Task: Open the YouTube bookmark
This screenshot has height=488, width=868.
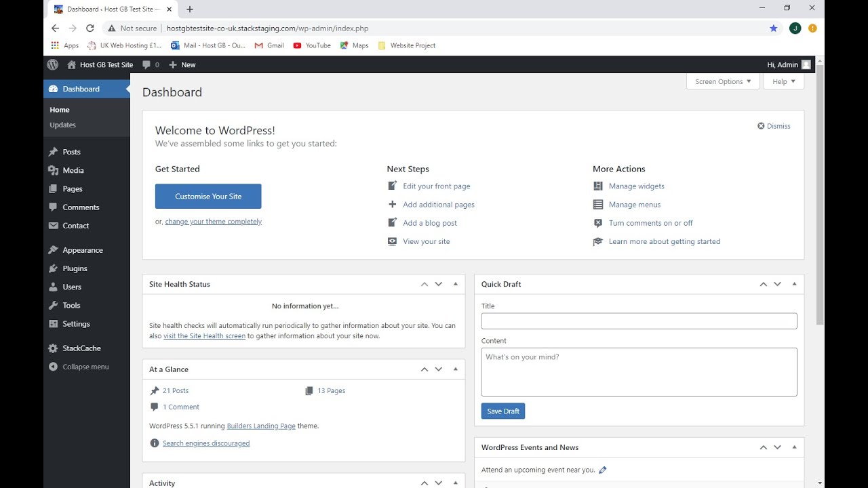Action: (312, 45)
